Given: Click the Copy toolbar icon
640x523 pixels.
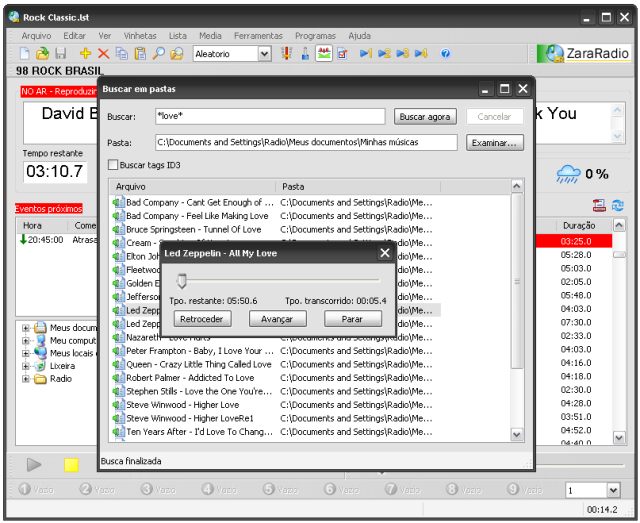Looking at the screenshot, I should 122,53.
